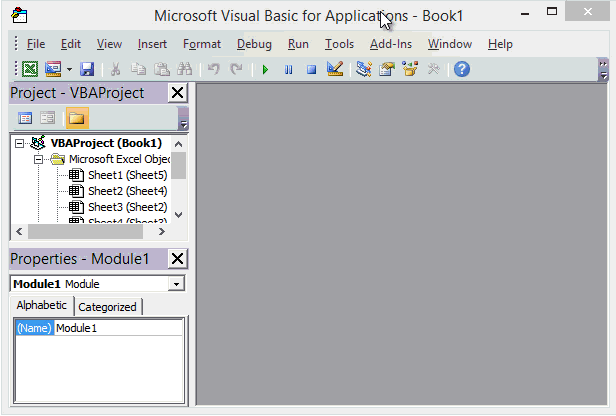Select Sheet3 (Sheet2) in project tree
Viewport: 616px width, 416px height.
[x=128, y=207]
